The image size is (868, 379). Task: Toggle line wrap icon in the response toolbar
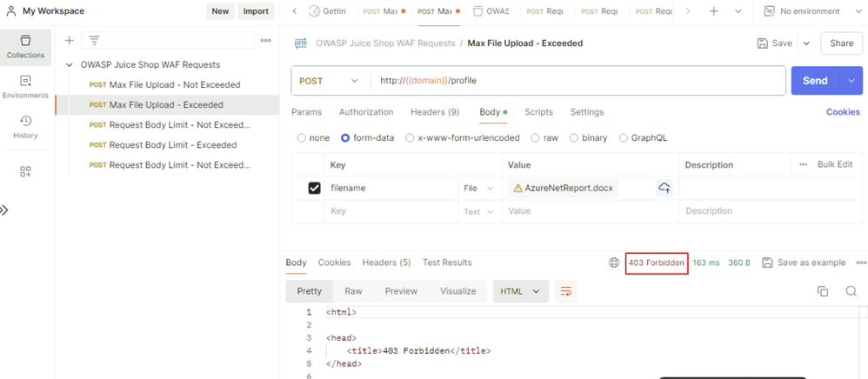click(565, 291)
